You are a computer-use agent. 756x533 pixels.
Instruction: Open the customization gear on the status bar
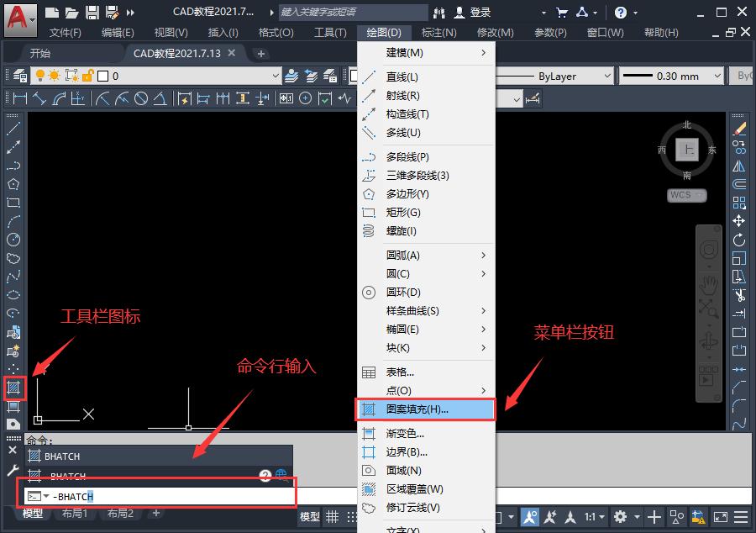tap(619, 516)
